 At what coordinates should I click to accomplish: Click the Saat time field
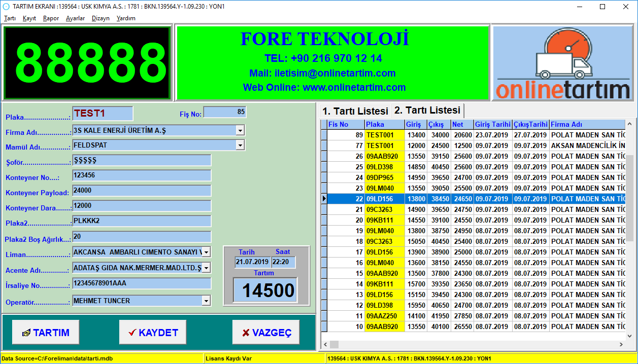click(283, 262)
